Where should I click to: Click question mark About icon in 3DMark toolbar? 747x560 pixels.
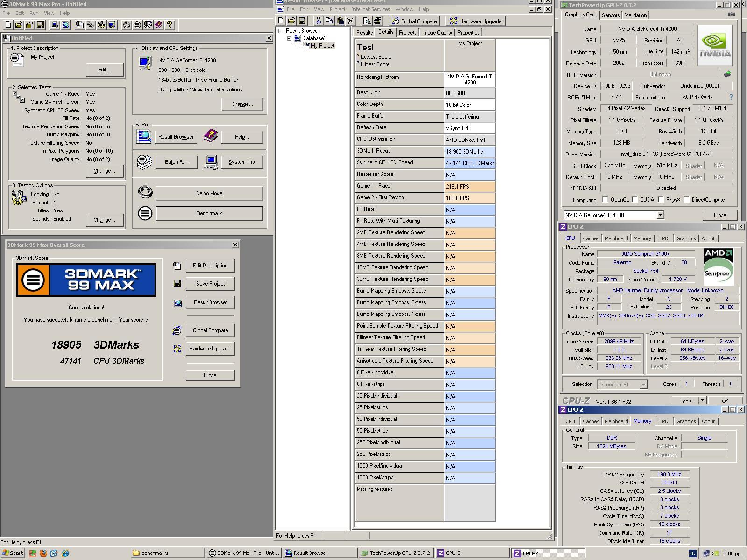(169, 25)
